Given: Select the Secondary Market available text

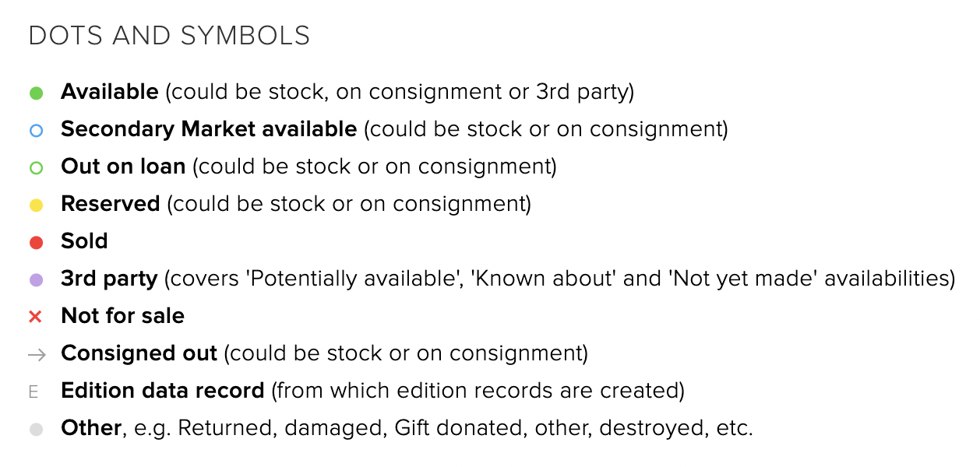Looking at the screenshot, I should tap(209, 129).
